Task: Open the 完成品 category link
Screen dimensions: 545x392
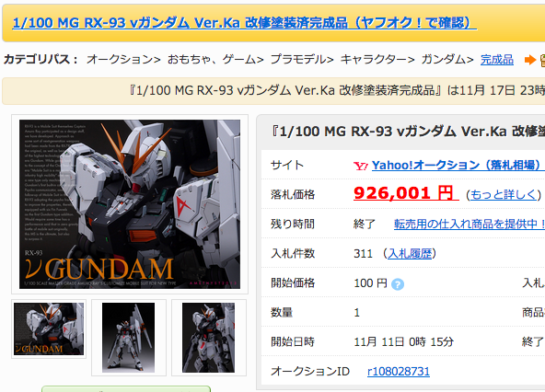Action: 497,60
